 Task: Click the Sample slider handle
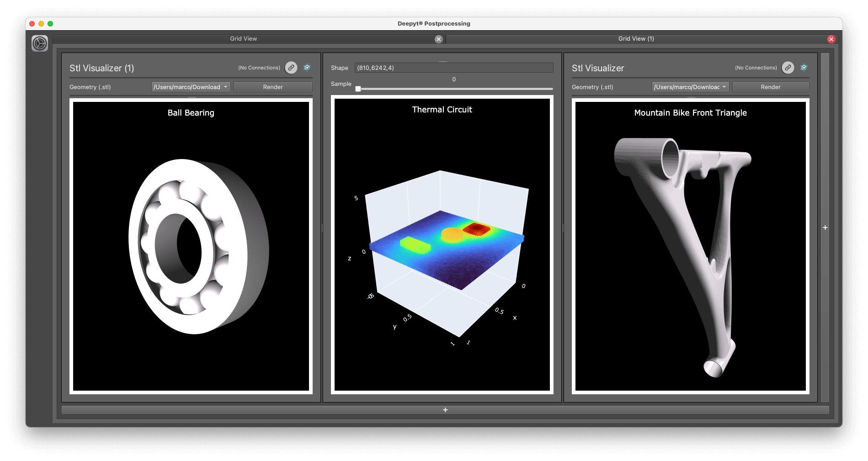click(358, 89)
